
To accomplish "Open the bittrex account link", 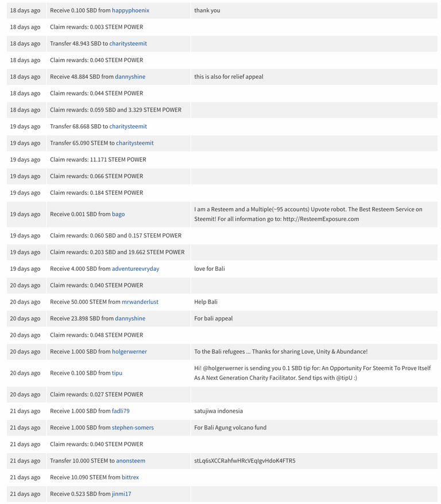I will pyautogui.click(x=130, y=478).
